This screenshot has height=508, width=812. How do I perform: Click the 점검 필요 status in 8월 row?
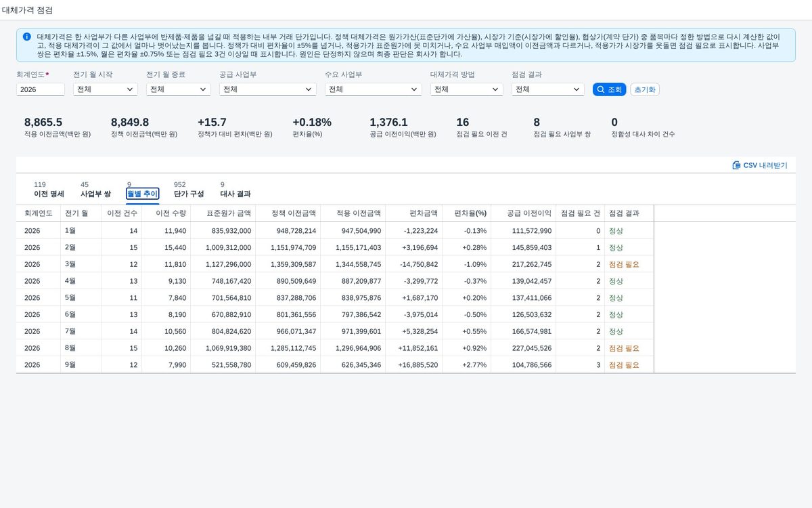[x=624, y=348]
